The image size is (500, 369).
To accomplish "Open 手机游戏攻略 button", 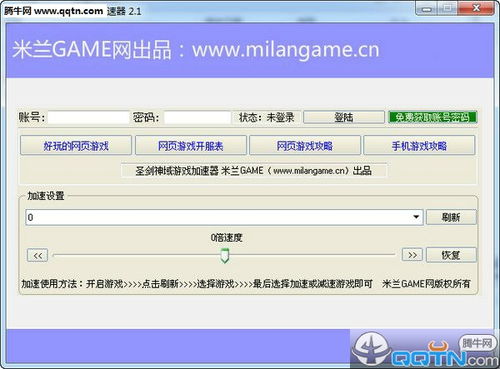I will (419, 145).
